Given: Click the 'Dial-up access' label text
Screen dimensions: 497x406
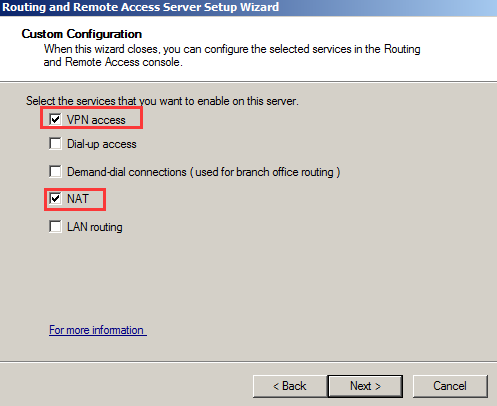Looking at the screenshot, I should click(x=102, y=144).
